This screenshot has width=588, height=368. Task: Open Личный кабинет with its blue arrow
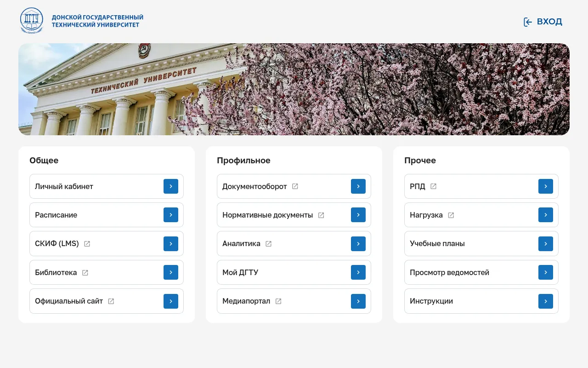pos(171,186)
